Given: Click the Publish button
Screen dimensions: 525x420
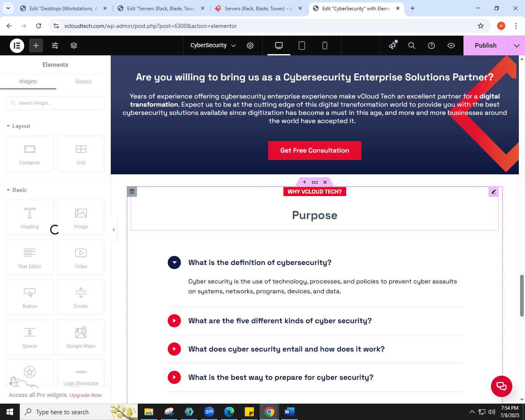Looking at the screenshot, I should click(486, 46).
